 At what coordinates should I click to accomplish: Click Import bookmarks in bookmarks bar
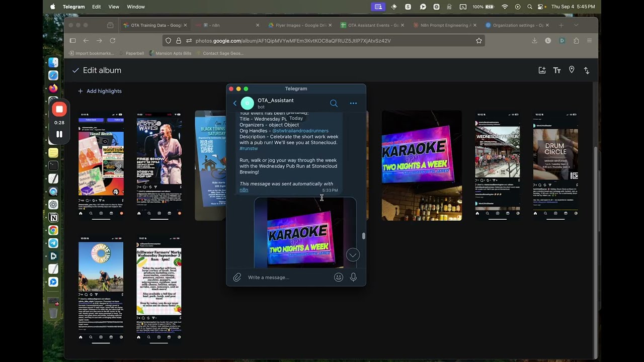(91, 53)
